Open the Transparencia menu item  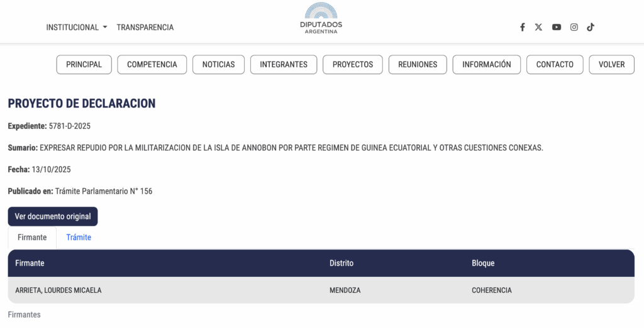click(x=145, y=27)
